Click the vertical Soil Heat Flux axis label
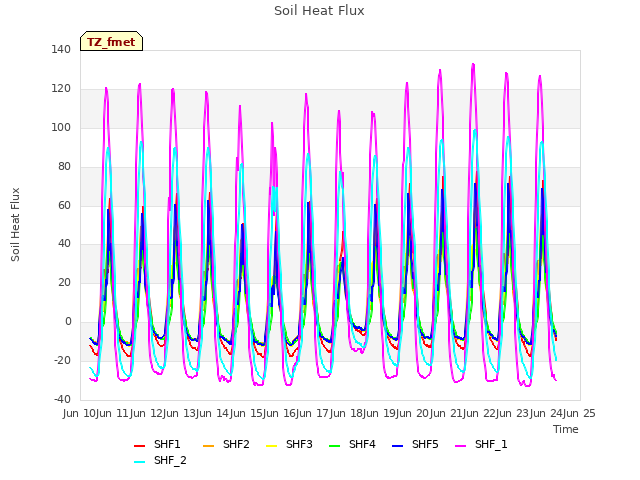This screenshot has width=640, height=480. (x=15, y=224)
